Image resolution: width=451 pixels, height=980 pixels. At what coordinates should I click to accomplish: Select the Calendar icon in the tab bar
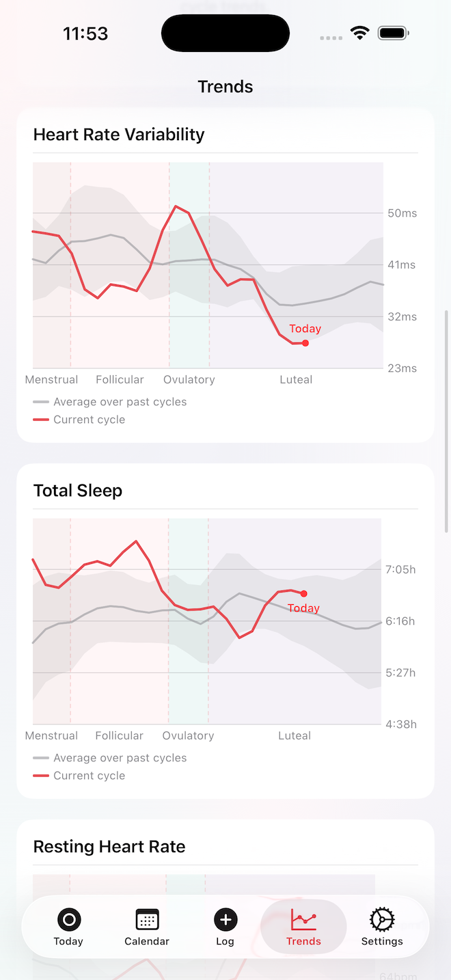click(x=147, y=919)
